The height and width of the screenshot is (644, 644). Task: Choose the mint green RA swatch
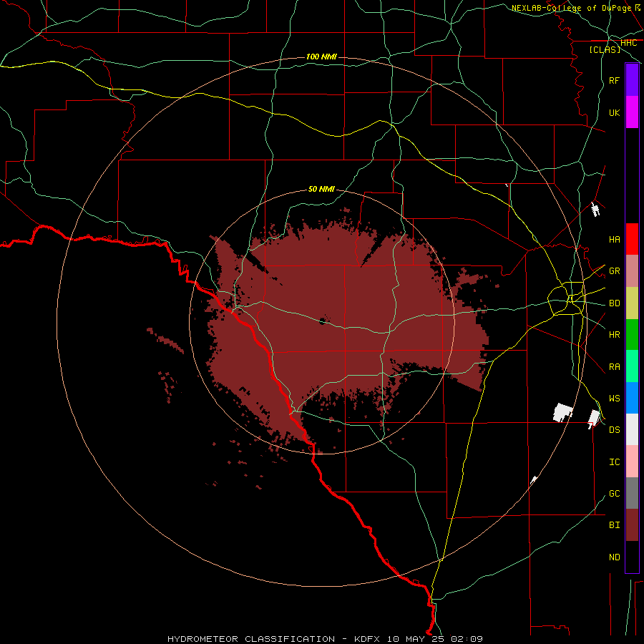pyautogui.click(x=632, y=366)
